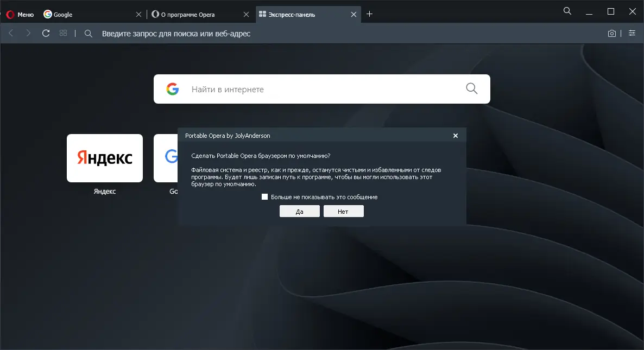Click the Яндекс label under tile
Viewport: 644px width, 350px height.
[105, 192]
